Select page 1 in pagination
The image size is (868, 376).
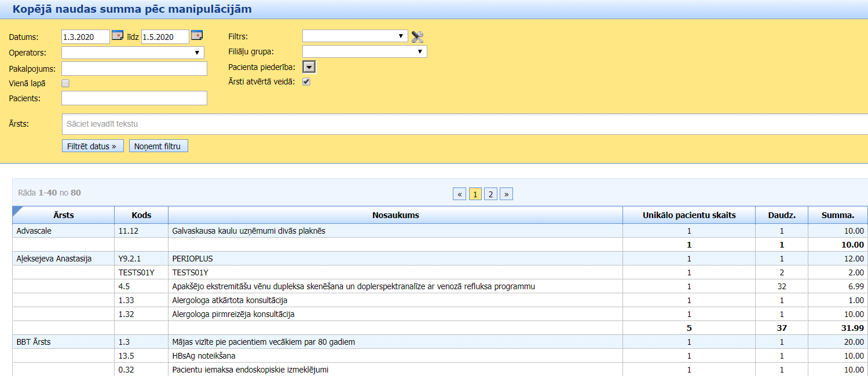475,194
